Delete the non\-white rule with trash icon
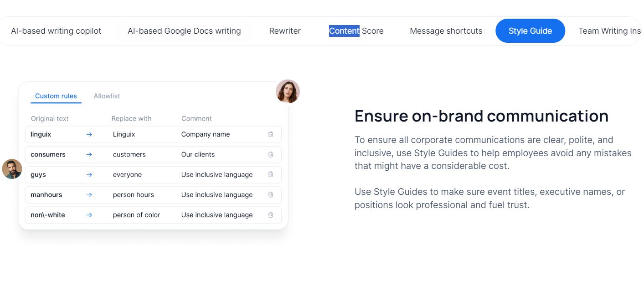Viewport: 644px width, 295px height. (271, 214)
